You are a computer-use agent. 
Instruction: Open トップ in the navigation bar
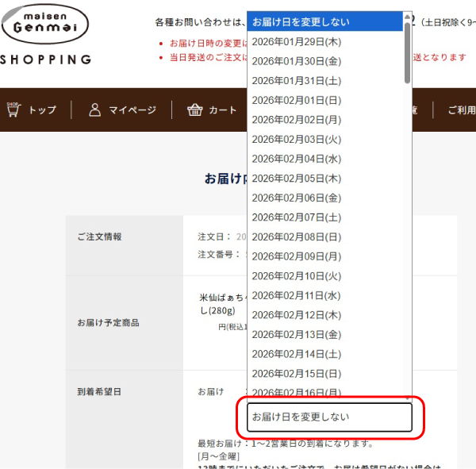coord(43,110)
